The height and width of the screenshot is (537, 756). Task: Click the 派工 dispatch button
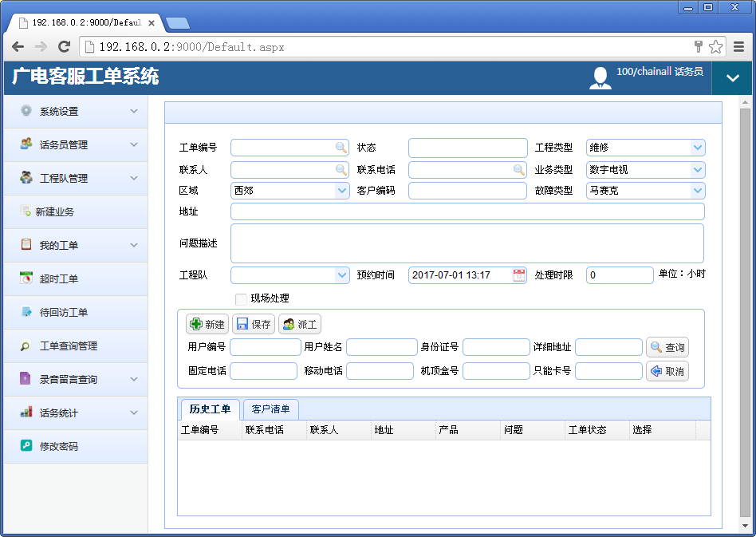click(300, 324)
